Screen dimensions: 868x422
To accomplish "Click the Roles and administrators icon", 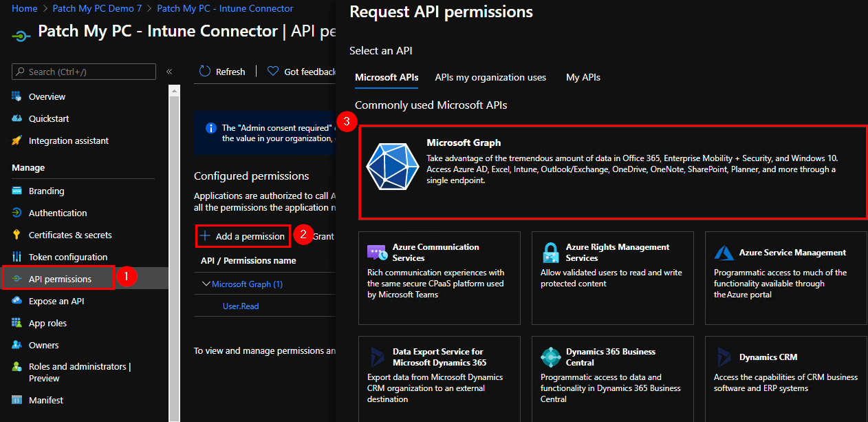I will click(x=17, y=367).
